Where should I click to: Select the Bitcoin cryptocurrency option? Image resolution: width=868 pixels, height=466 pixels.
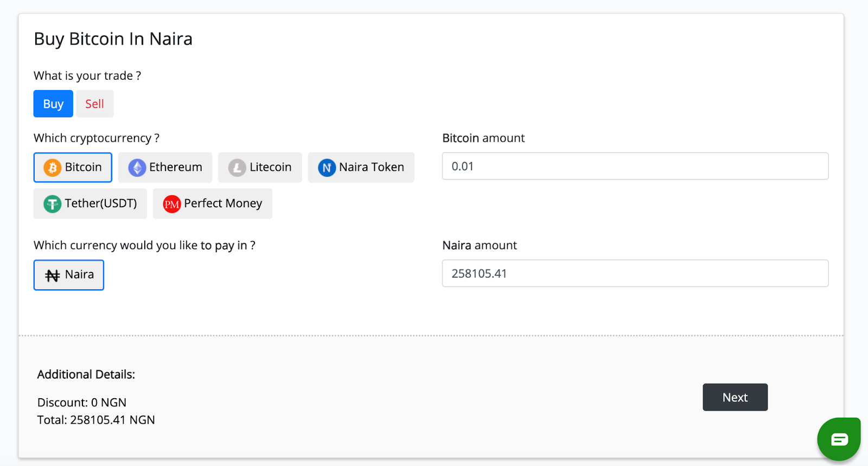pyautogui.click(x=73, y=168)
